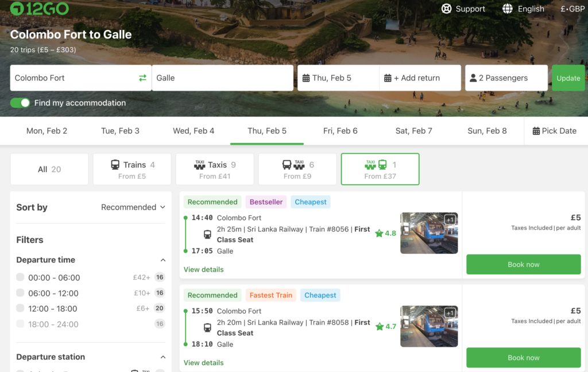This screenshot has width=588, height=372.
Task: Open Support via the lifebuoy icon
Action: click(446, 9)
